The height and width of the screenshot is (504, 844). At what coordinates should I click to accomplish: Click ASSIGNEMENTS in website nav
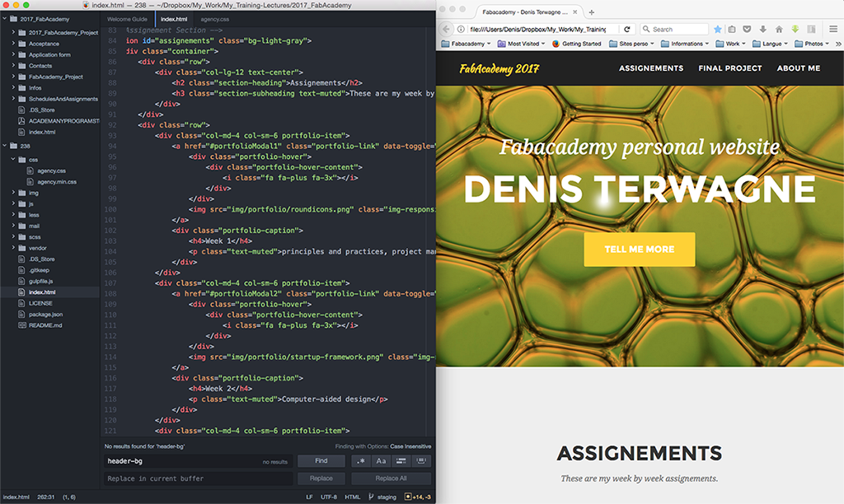click(x=651, y=68)
